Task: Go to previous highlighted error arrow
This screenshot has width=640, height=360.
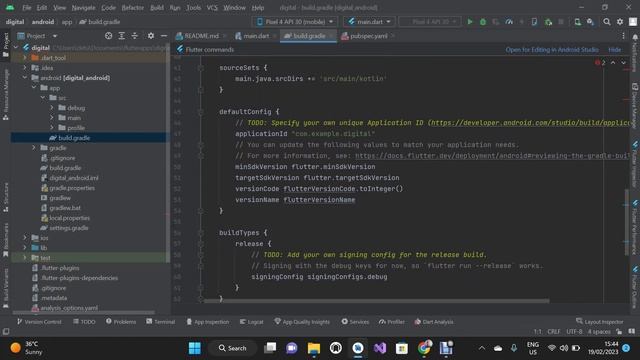Action: [613, 62]
